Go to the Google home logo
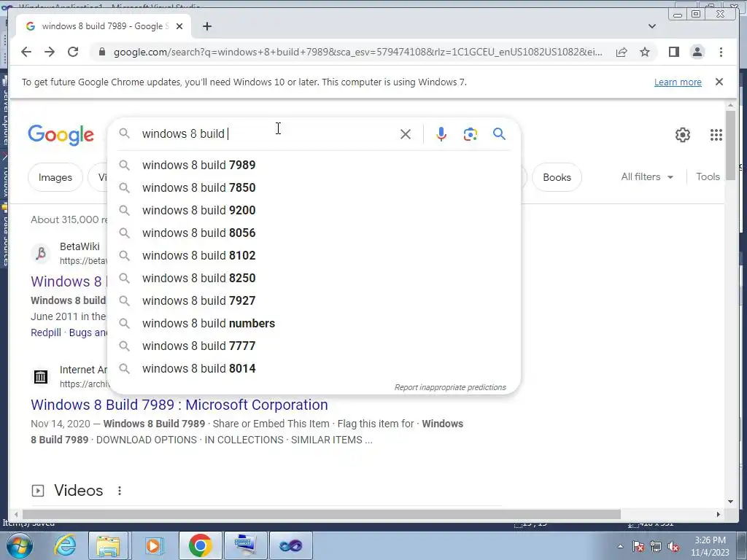747x560 pixels. (x=61, y=135)
